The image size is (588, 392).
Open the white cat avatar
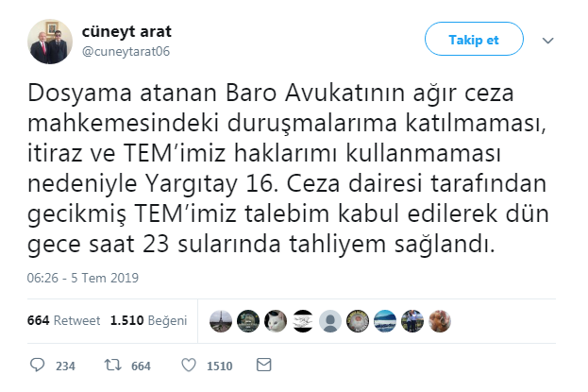click(x=276, y=321)
